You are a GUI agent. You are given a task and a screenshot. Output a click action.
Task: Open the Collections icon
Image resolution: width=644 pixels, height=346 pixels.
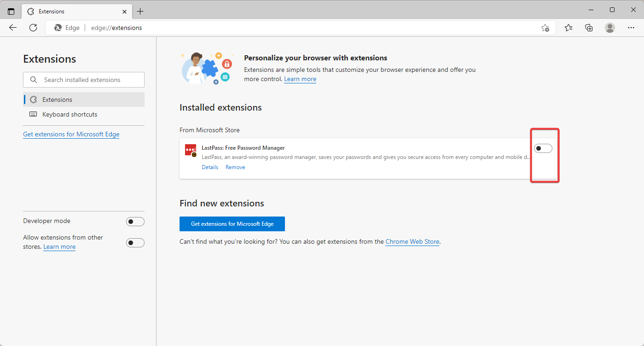[x=589, y=28]
